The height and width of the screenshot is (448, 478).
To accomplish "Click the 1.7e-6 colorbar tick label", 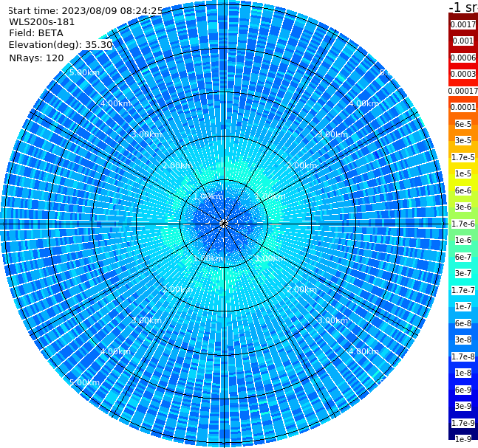I will (463, 224).
